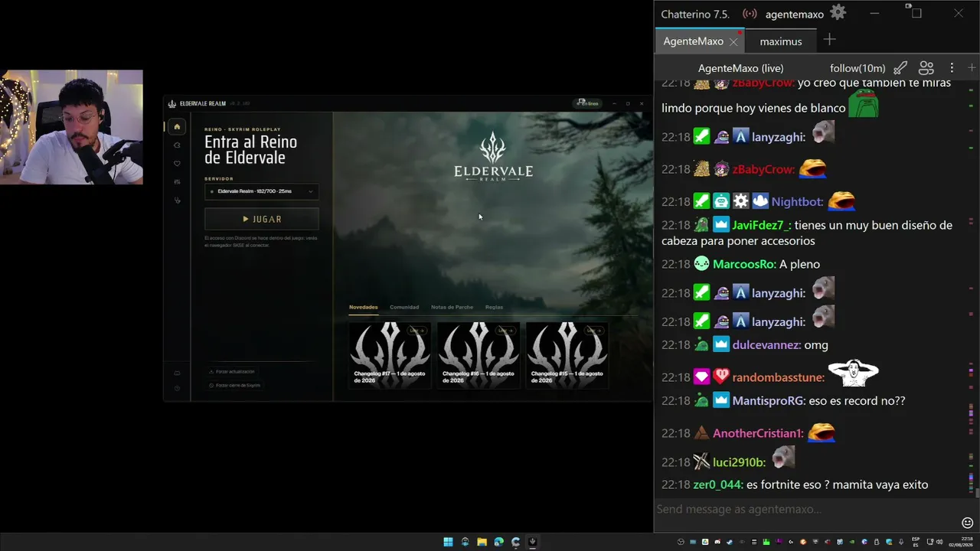
Task: Click the agentemaxo account name in Chatterino
Action: (794, 15)
